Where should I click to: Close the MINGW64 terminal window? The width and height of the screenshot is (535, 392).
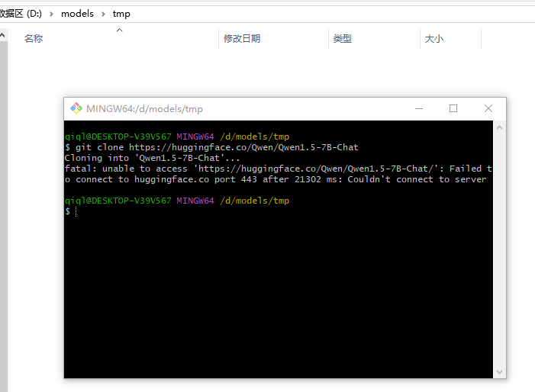coord(488,109)
